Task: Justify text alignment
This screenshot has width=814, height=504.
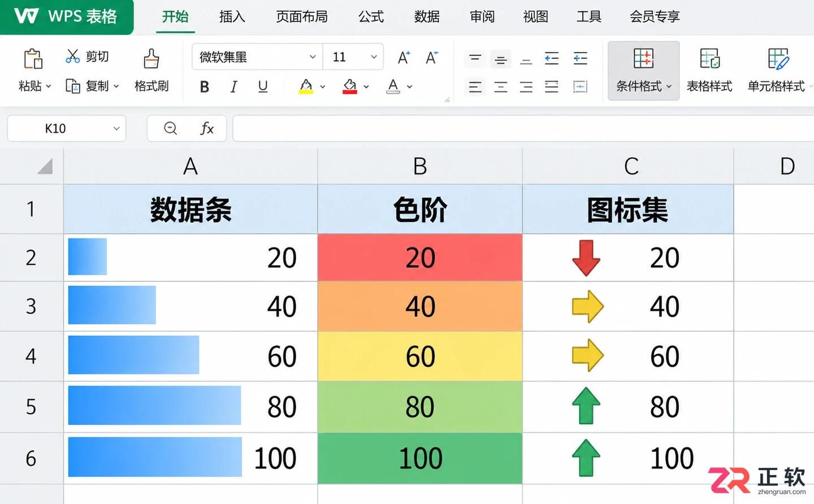Action: click(x=552, y=87)
